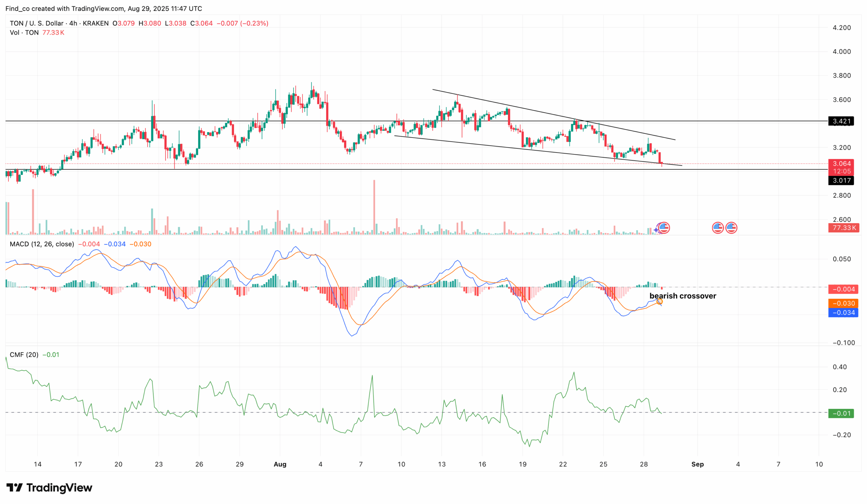Screen dimensions: 867x504
Task: Toggle the Vol · TON indicator legend
Action: coord(24,33)
